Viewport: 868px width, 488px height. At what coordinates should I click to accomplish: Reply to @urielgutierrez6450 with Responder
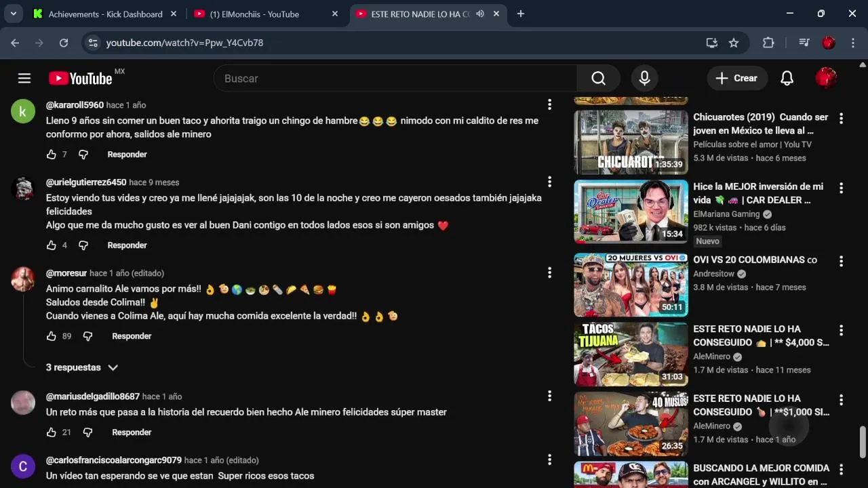pos(127,245)
